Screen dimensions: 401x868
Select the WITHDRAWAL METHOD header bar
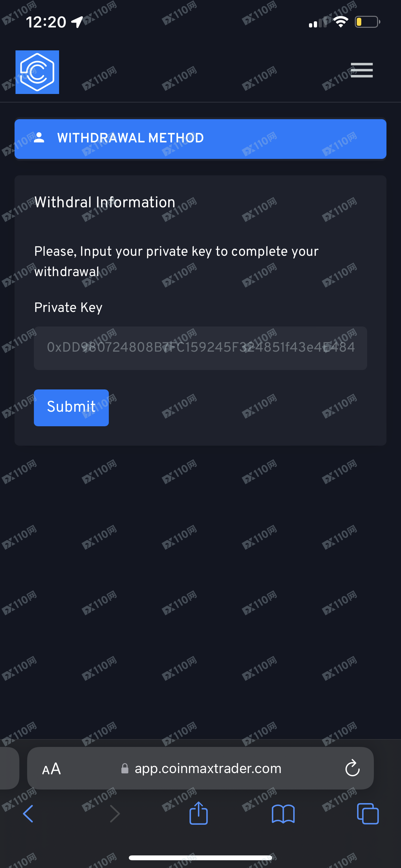click(x=200, y=139)
